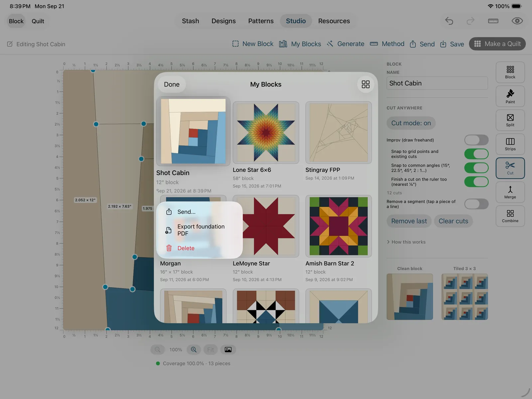The width and height of the screenshot is (532, 399).
Task: Click the undo arrow icon
Action: [x=449, y=21]
